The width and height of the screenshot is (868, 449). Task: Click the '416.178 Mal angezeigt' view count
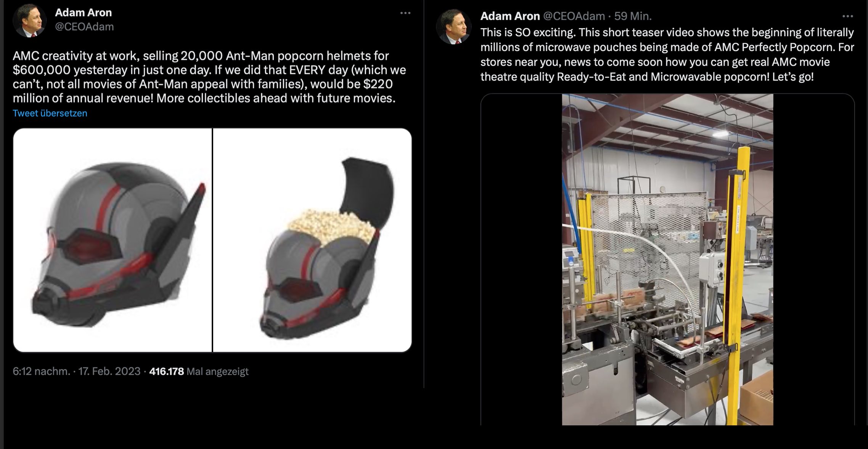click(199, 371)
